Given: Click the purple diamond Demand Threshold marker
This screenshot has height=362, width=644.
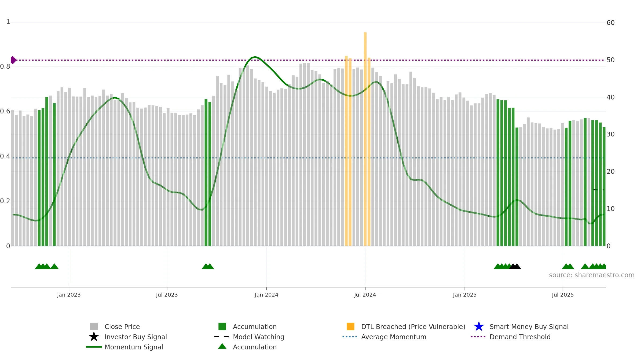Looking at the screenshot, I should (13, 60).
